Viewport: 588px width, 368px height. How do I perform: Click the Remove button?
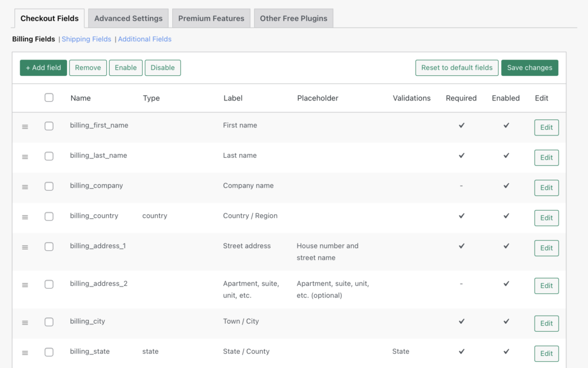click(x=88, y=68)
